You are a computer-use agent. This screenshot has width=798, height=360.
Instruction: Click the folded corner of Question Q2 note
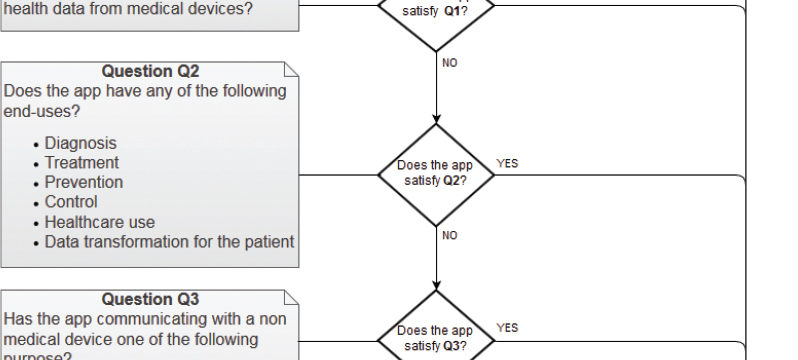point(292,69)
